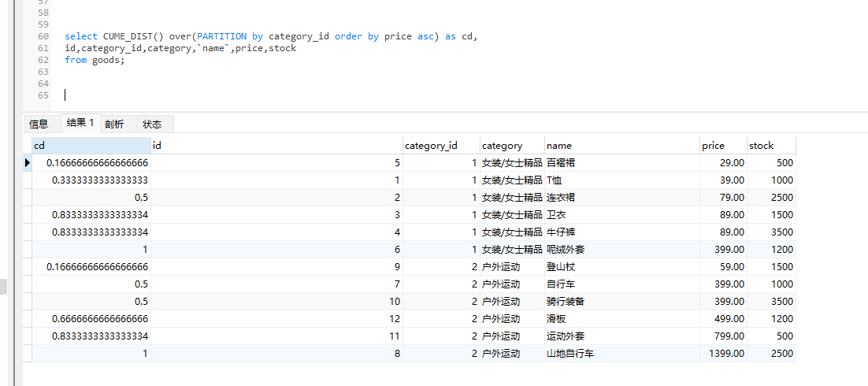Image resolution: width=868 pixels, height=386 pixels.
Task: Click the 'from goods;' line in editor
Action: 95,60
